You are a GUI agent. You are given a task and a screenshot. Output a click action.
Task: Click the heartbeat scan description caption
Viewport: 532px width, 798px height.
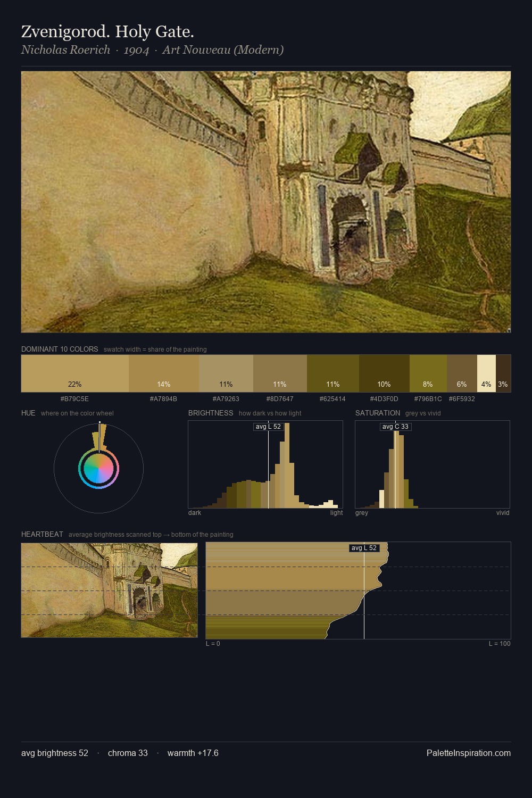(151, 535)
